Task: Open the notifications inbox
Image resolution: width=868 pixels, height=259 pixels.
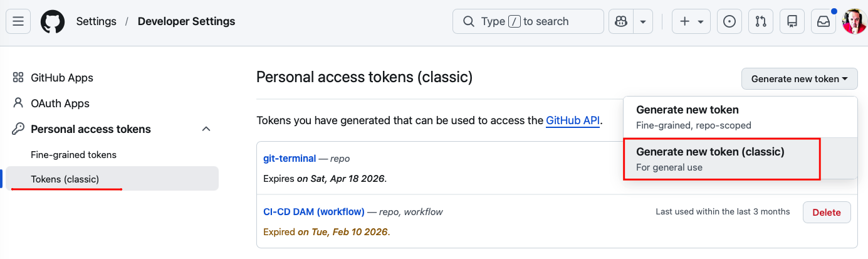Action: 824,21
